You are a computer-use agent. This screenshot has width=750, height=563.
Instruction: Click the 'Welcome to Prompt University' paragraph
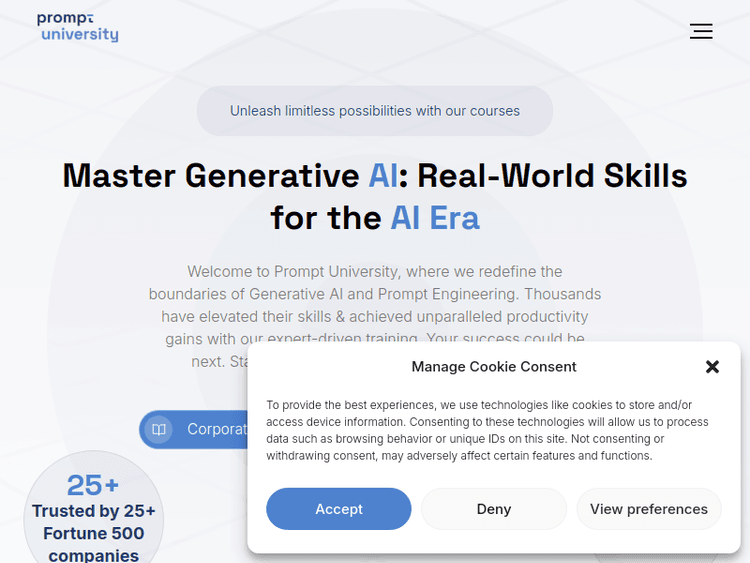click(x=374, y=271)
